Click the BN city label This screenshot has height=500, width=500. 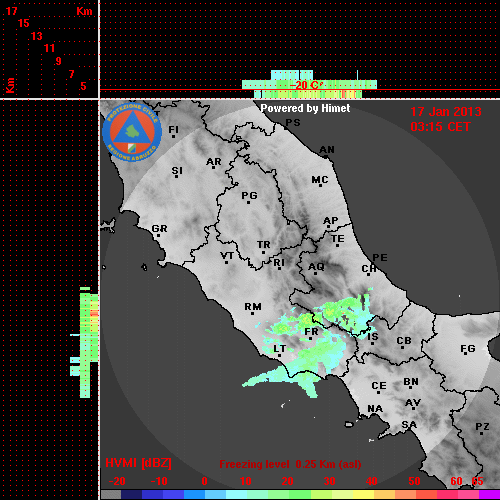click(411, 382)
